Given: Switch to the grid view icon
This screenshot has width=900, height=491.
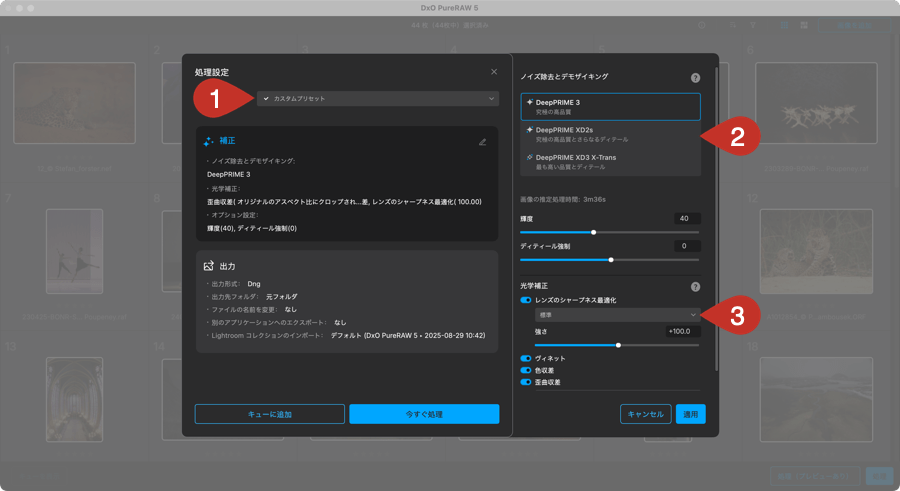Looking at the screenshot, I should [x=785, y=25].
